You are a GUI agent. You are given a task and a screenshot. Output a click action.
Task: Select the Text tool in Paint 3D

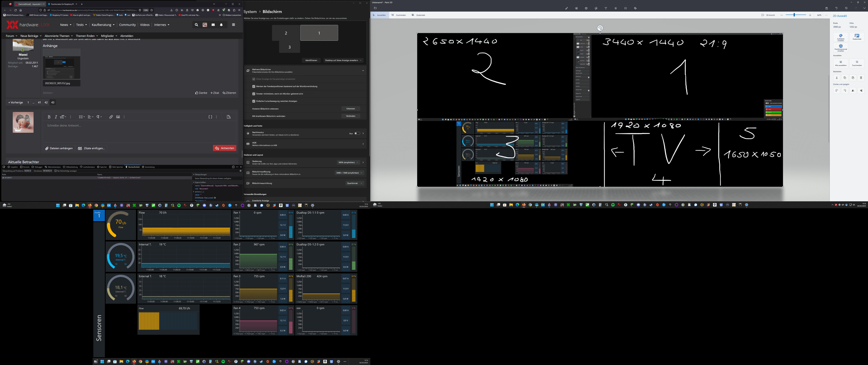tap(606, 8)
